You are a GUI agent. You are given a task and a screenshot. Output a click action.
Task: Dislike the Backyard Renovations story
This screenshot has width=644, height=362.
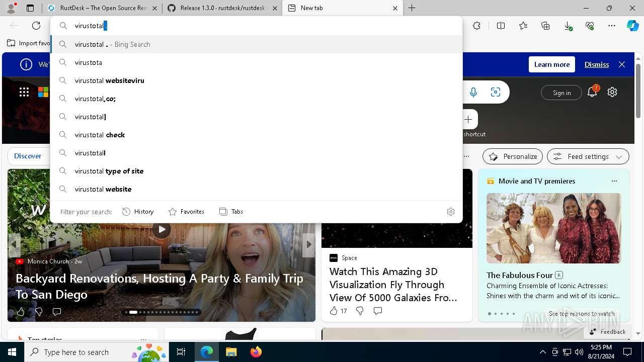tap(39, 312)
